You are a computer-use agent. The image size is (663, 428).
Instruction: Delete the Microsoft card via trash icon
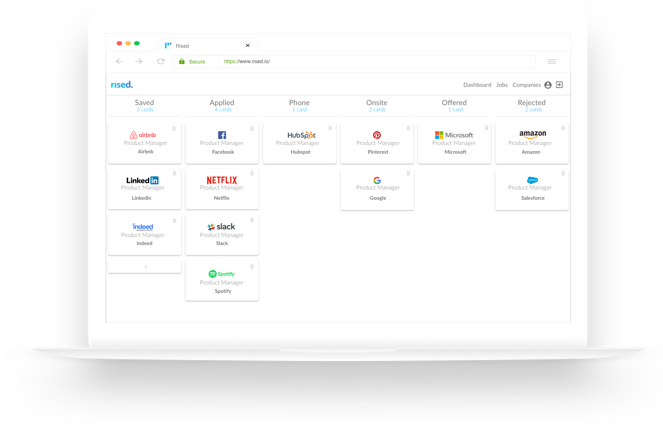[487, 128]
